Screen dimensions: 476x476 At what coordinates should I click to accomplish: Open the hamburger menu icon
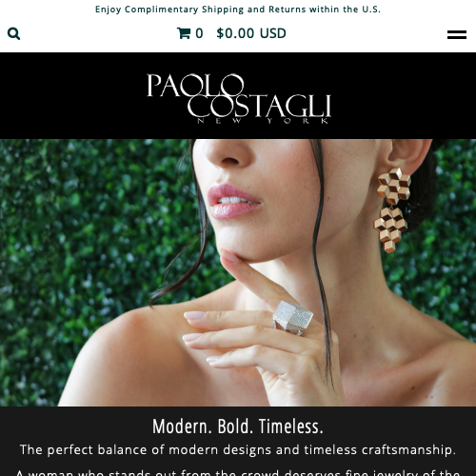click(x=457, y=34)
